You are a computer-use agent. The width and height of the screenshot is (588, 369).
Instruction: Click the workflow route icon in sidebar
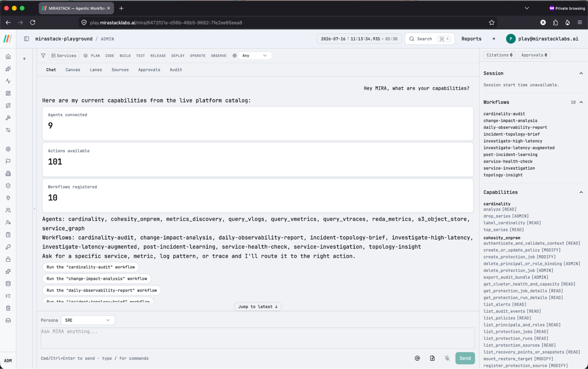(x=8, y=105)
